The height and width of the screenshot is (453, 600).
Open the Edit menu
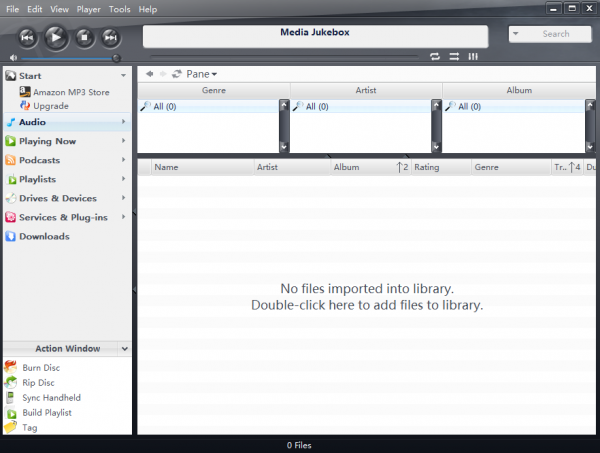point(34,9)
